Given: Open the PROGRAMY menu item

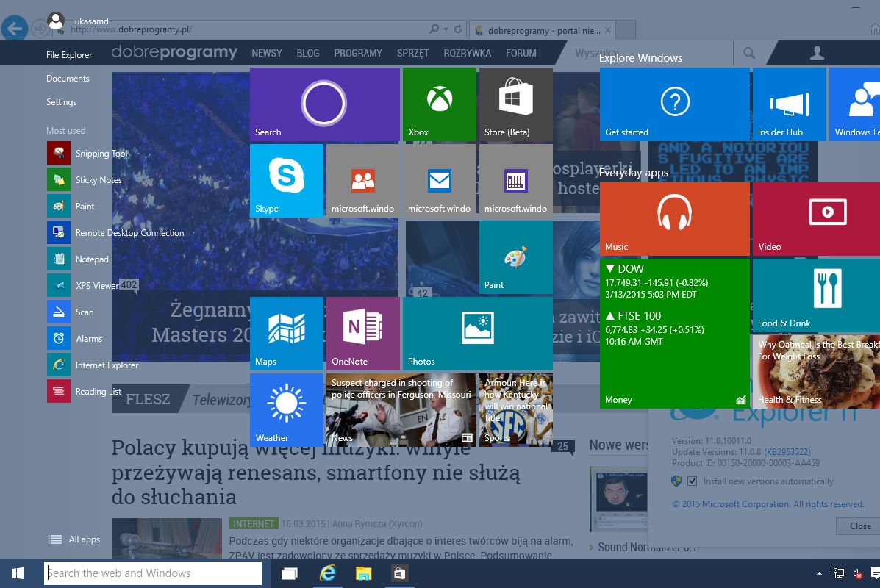Looking at the screenshot, I should pyautogui.click(x=358, y=54).
